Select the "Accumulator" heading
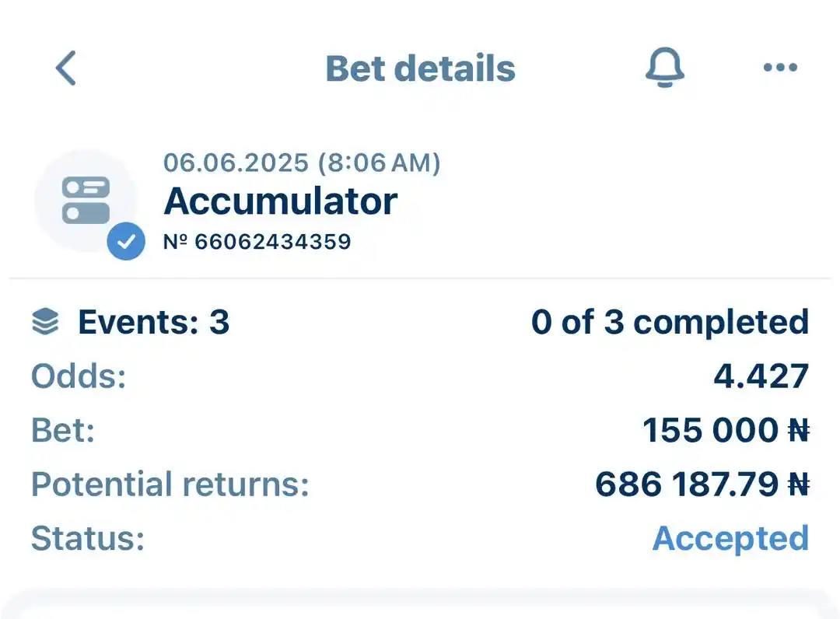840x619 pixels. pyautogui.click(x=281, y=201)
